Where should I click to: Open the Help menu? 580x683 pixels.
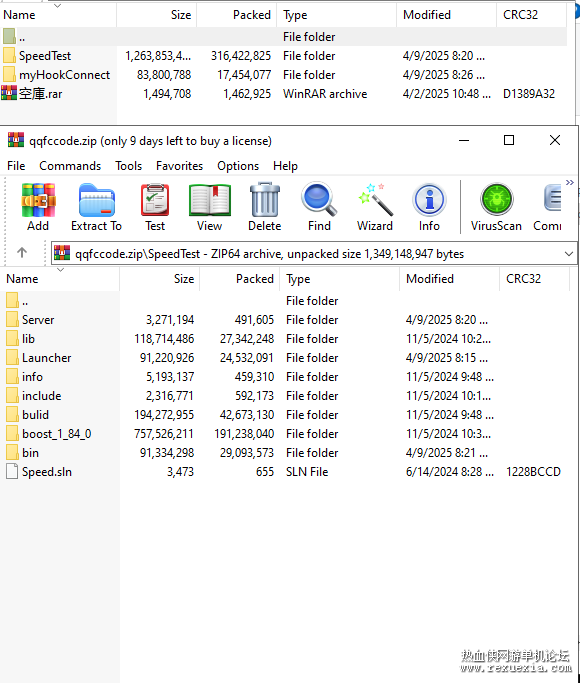(x=286, y=166)
